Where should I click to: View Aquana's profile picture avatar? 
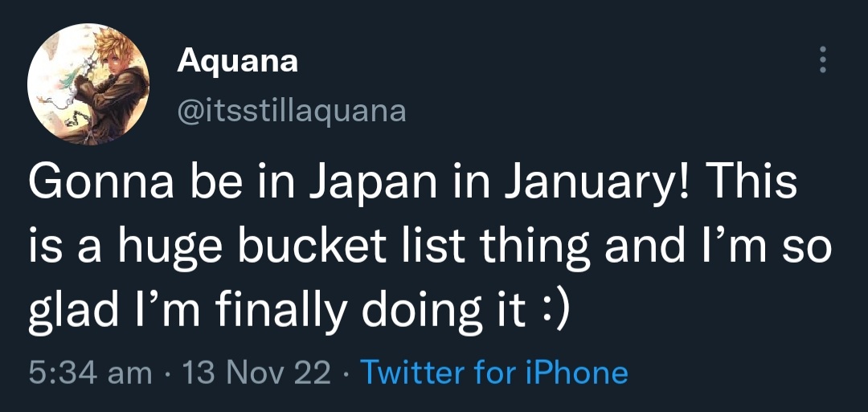pos(88,84)
